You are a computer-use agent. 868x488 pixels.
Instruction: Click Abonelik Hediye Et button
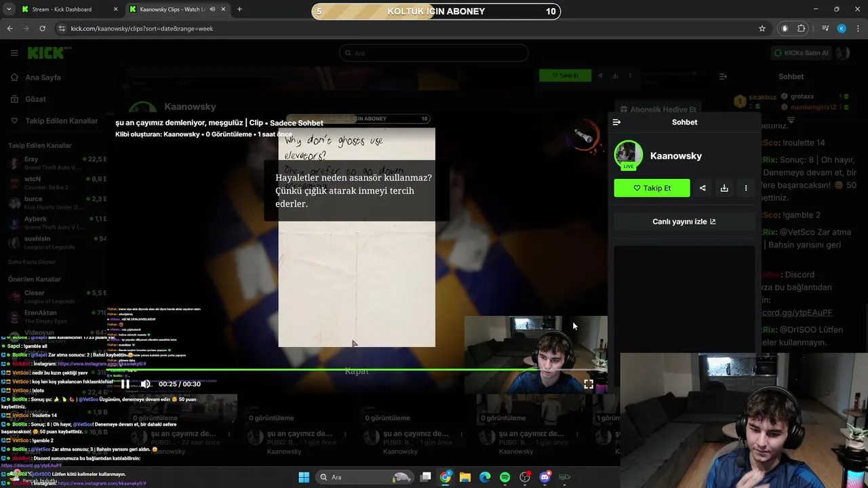click(x=656, y=109)
